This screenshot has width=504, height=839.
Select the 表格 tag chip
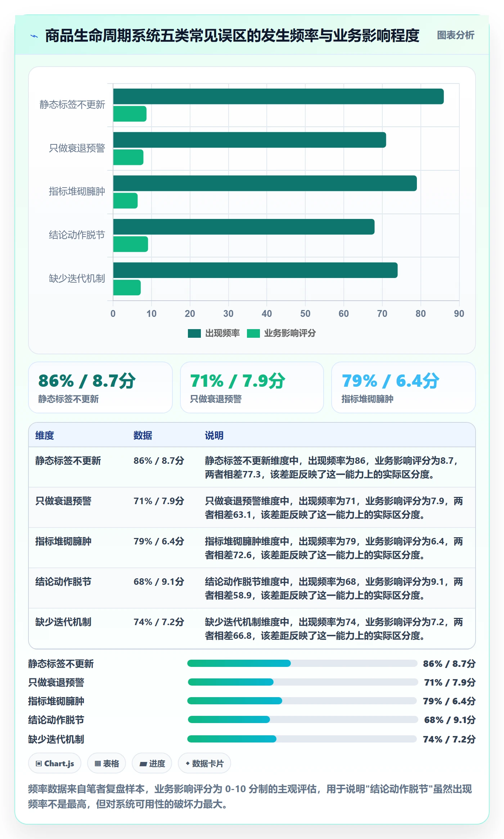tap(107, 763)
